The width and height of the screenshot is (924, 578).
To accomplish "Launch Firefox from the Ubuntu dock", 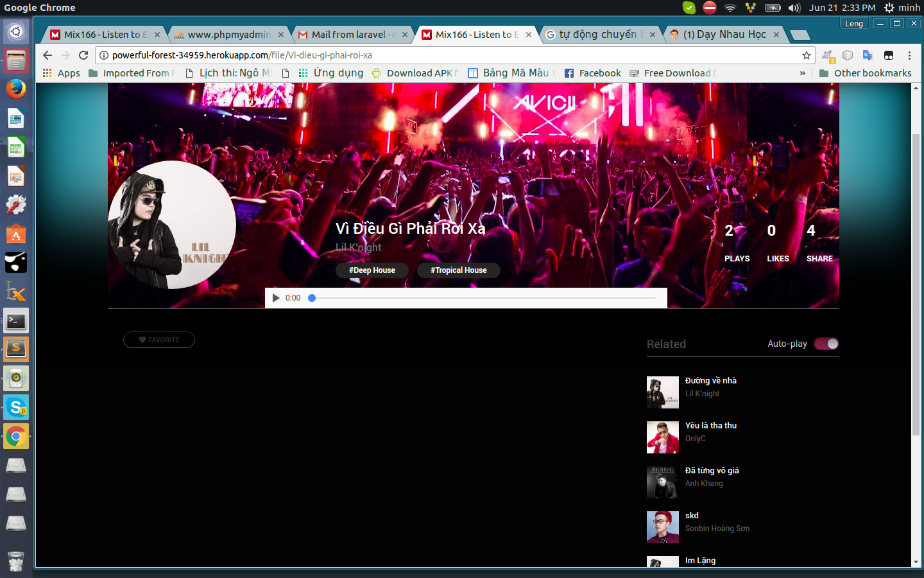I will [16, 89].
